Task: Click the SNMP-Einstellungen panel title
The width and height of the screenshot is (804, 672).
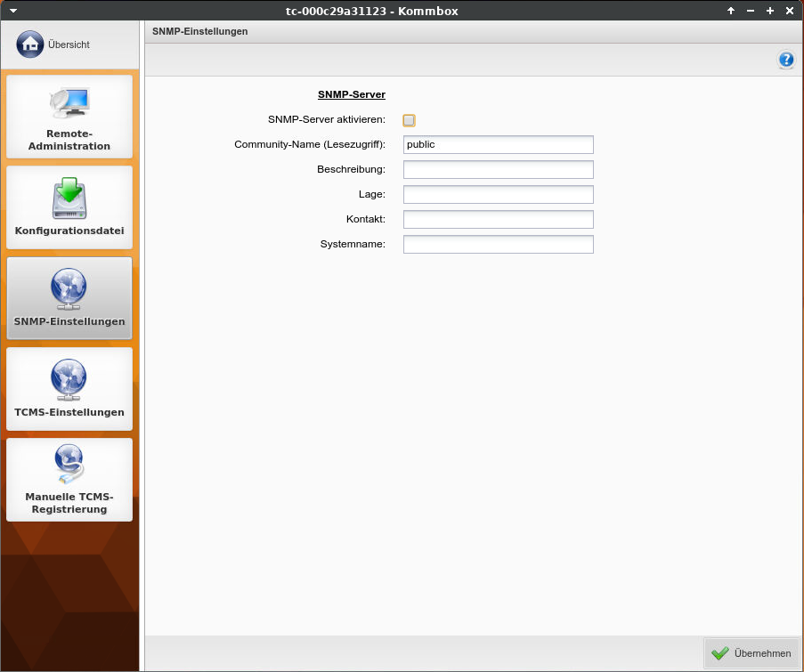Action: [x=200, y=31]
